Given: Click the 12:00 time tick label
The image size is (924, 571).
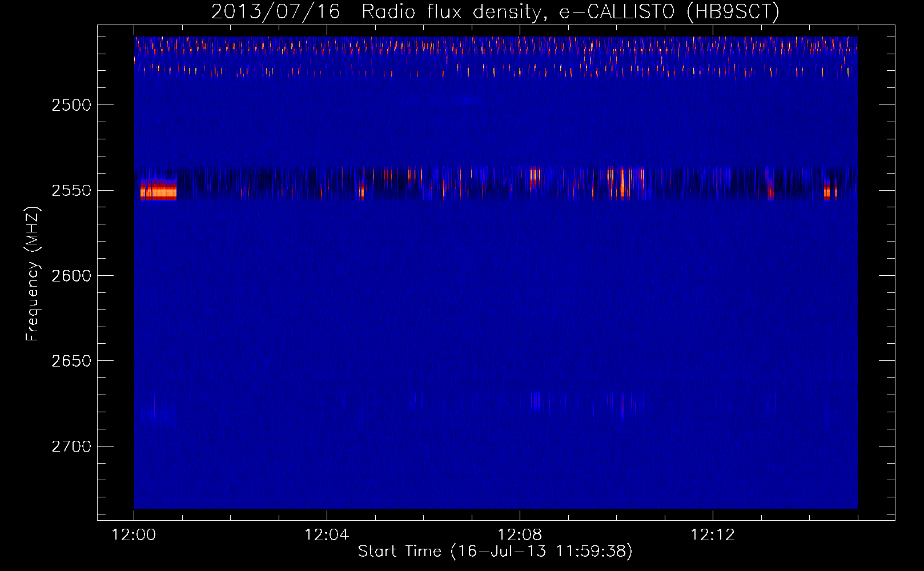Looking at the screenshot, I should click(134, 535).
